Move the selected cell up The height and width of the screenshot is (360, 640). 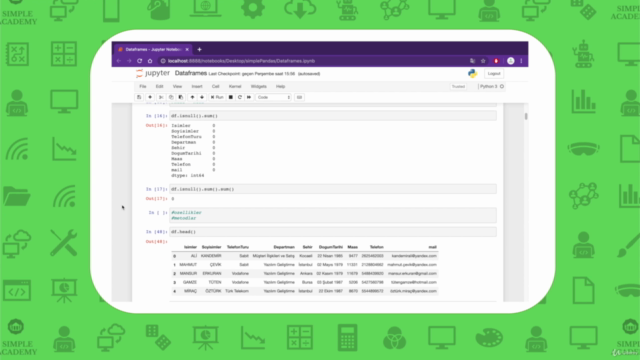pos(192,97)
